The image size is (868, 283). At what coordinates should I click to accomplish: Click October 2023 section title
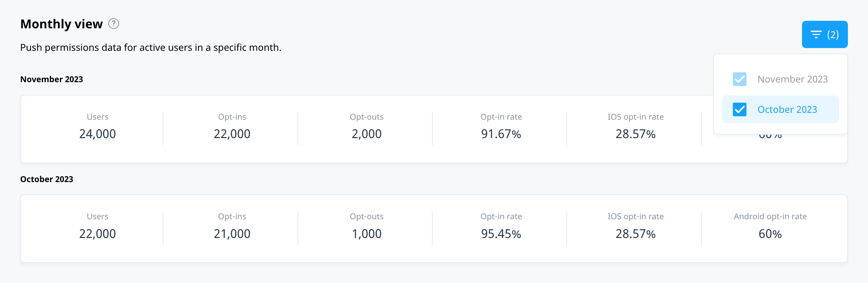click(47, 179)
